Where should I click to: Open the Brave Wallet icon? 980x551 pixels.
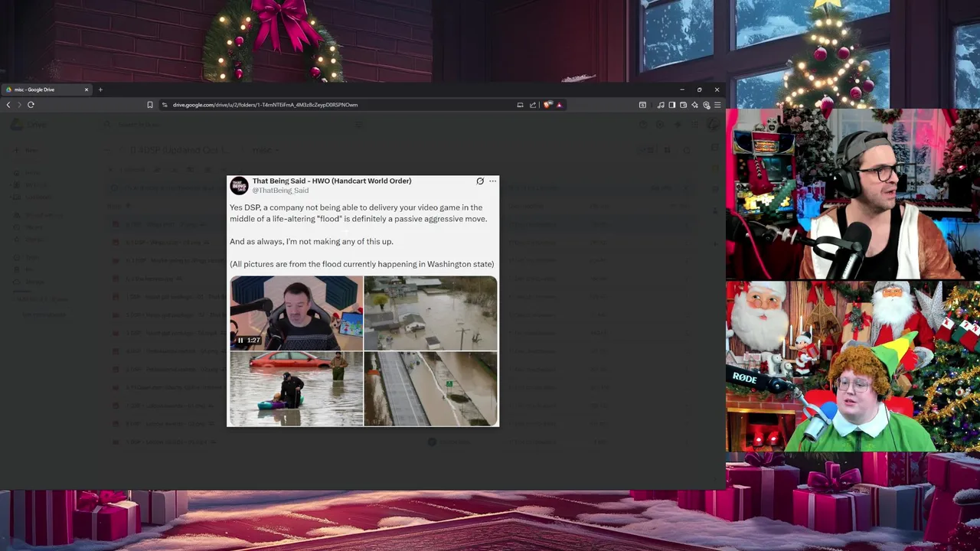683,105
